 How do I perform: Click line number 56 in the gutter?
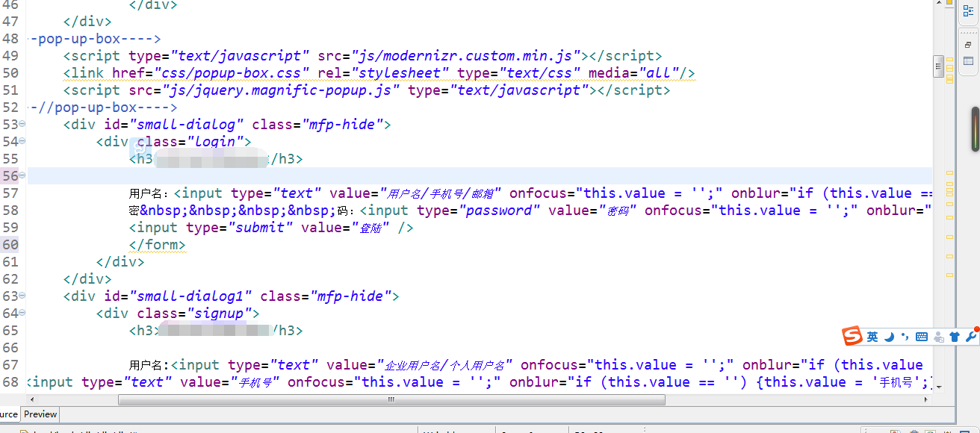tap(10, 176)
